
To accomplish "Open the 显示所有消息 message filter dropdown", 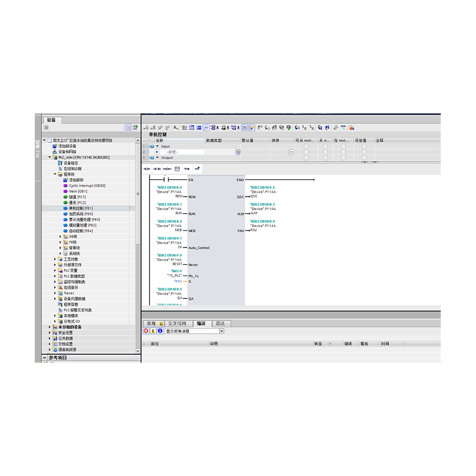I will click(222, 331).
